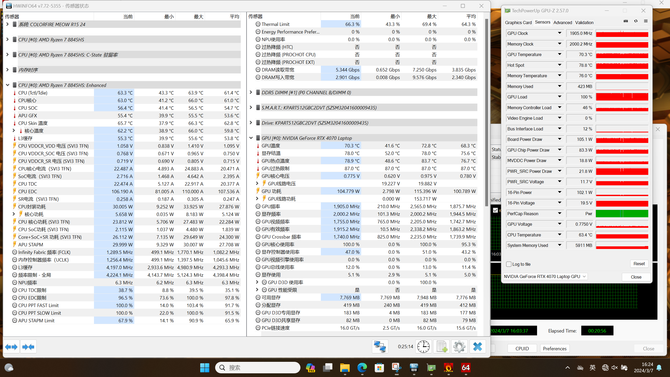Open Board Power Draw dropdown arrow
670x377 pixels.
(559, 139)
